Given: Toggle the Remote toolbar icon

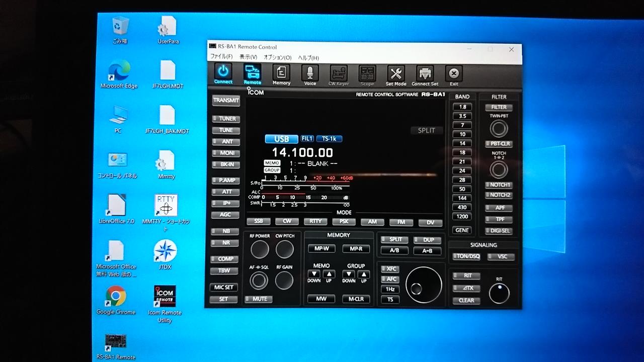Looking at the screenshot, I should tap(253, 74).
